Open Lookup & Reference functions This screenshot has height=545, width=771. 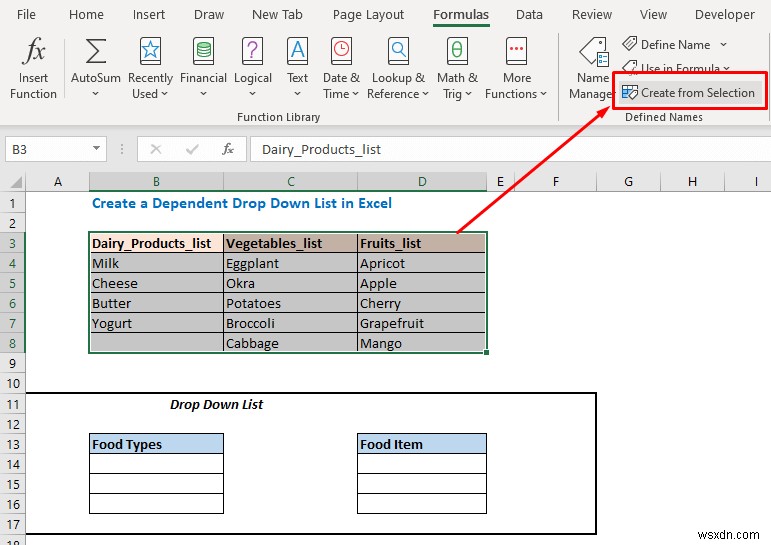click(398, 52)
